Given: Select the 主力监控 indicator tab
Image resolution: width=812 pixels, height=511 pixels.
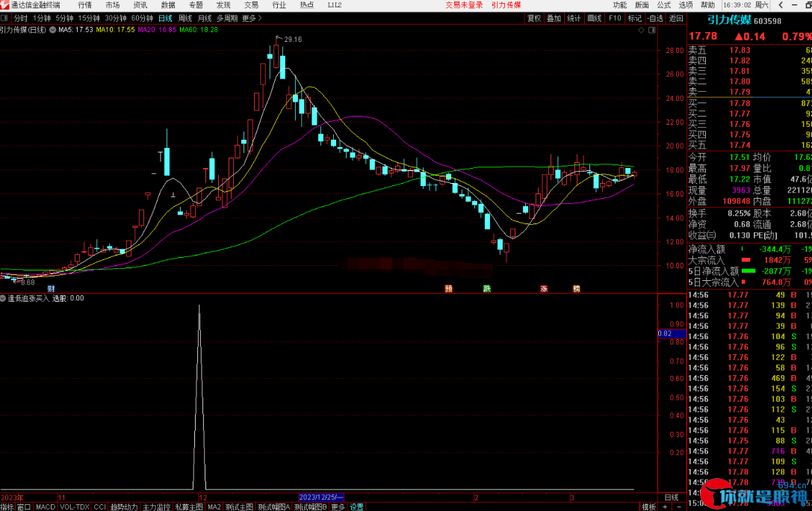Looking at the screenshot, I should point(156,507).
